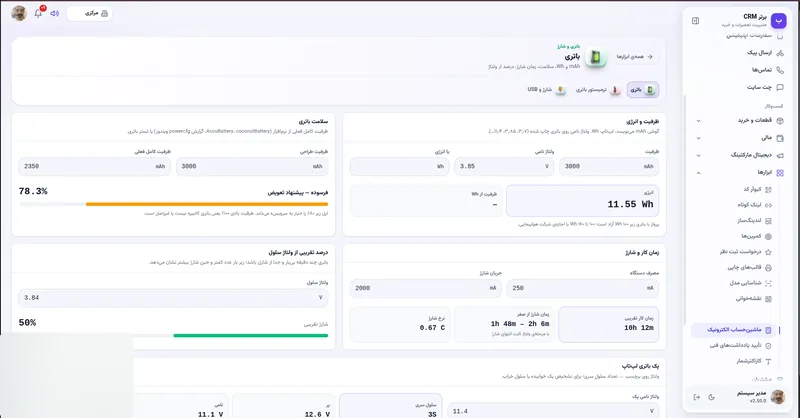Click design capacity field 3000 in سلامت باتری
The image size is (800, 418).
[252, 166]
